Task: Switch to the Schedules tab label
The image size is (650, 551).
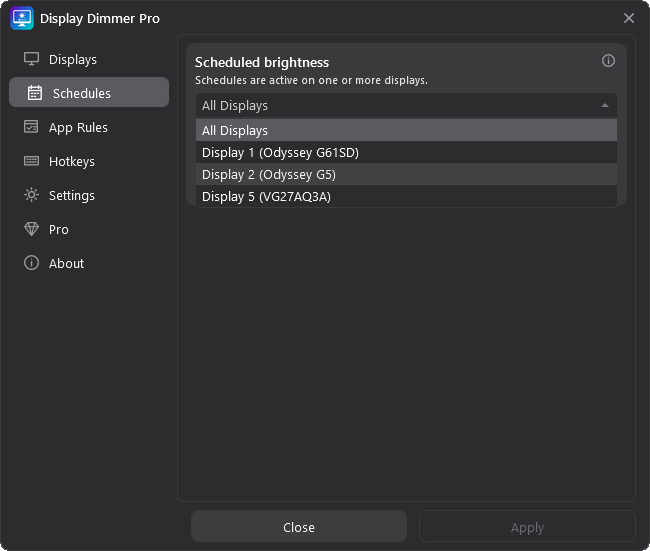Action: click(82, 94)
